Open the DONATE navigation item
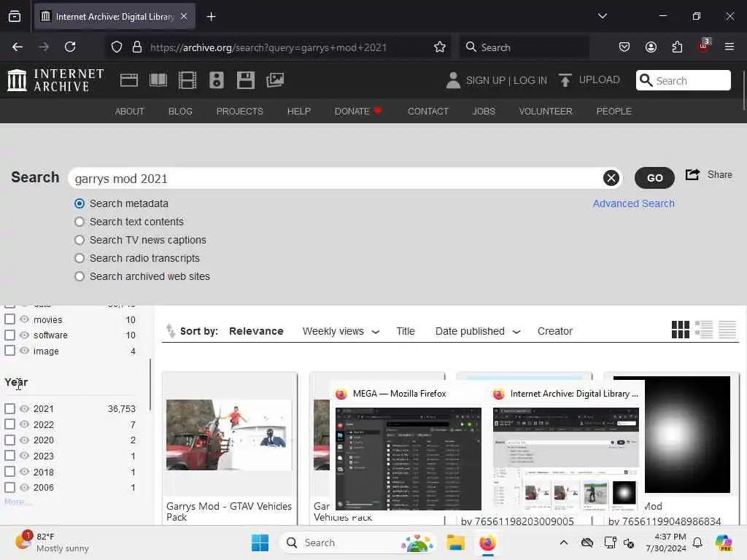This screenshot has height=560, width=747. [x=357, y=111]
